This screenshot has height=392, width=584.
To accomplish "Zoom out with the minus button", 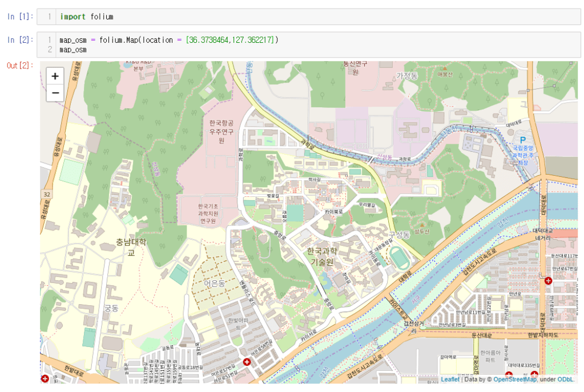I will (x=55, y=92).
